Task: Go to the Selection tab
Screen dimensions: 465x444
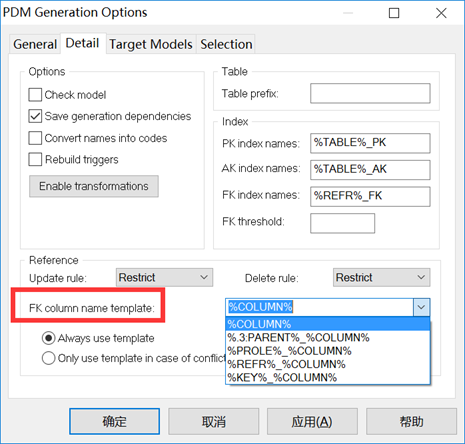Action: tap(226, 44)
